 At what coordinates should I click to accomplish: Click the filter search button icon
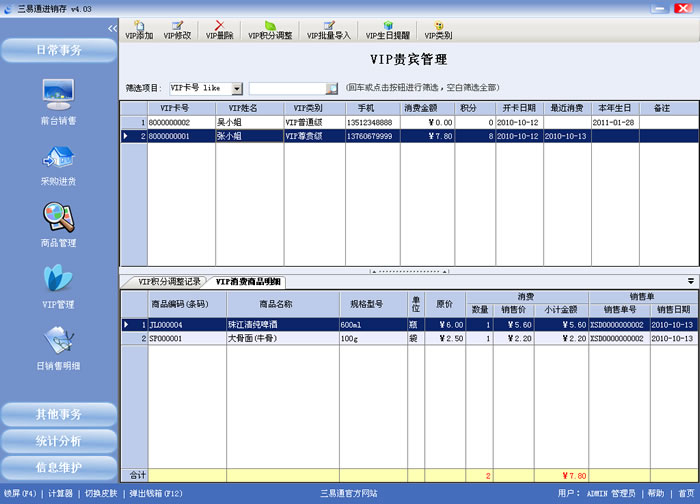click(332, 88)
